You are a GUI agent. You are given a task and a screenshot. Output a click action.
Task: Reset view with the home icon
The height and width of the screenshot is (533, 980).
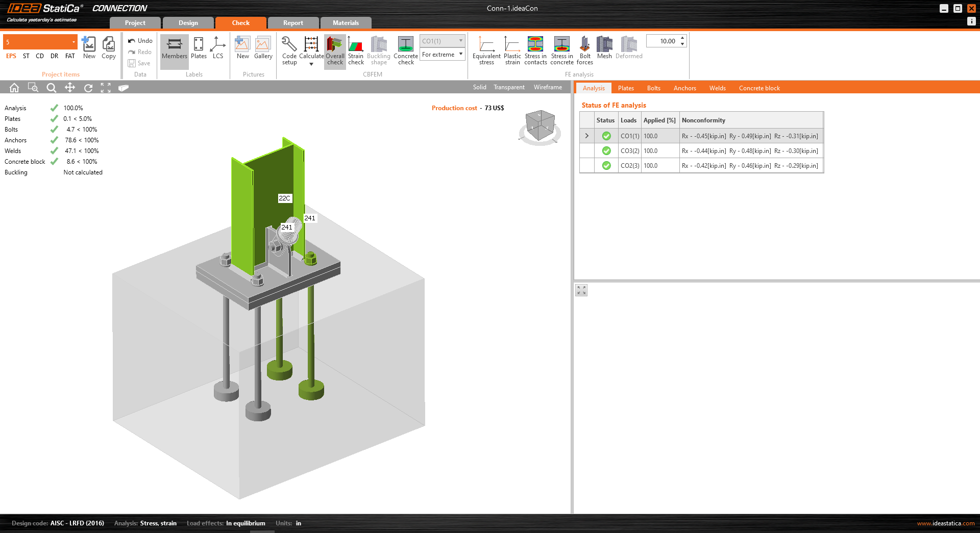[x=14, y=88]
